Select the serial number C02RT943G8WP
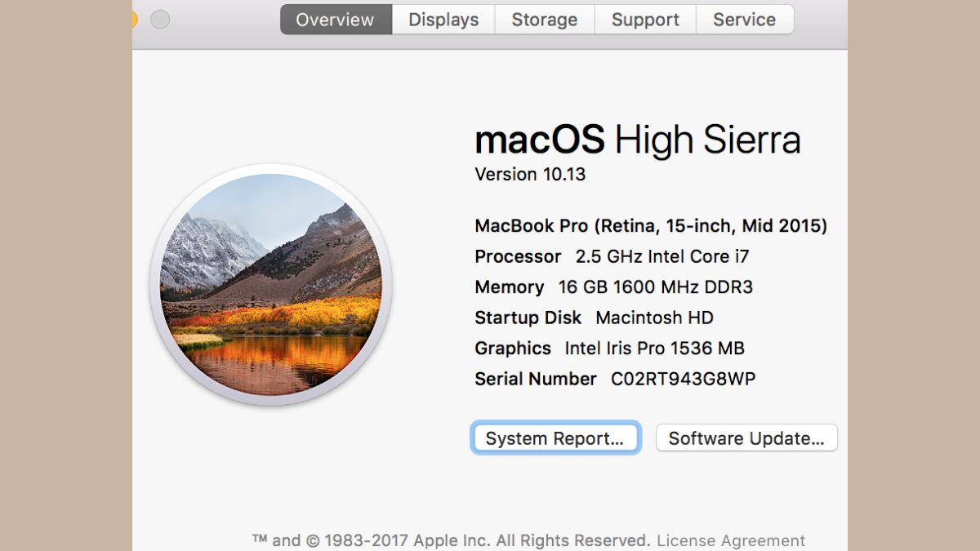 point(684,379)
